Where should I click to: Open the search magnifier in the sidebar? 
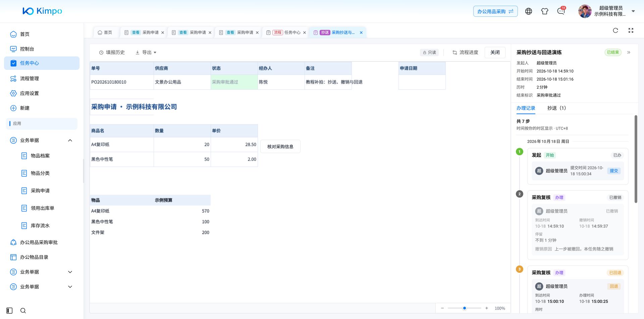click(23, 311)
